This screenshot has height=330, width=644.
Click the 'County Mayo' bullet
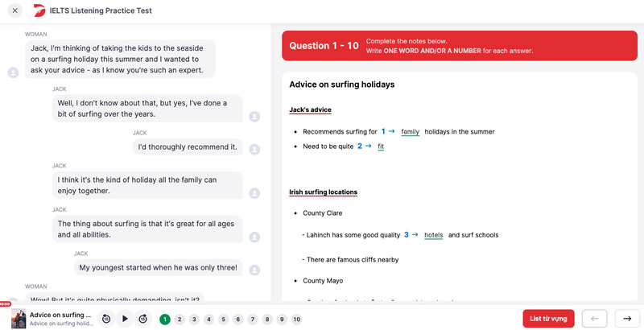(x=323, y=281)
